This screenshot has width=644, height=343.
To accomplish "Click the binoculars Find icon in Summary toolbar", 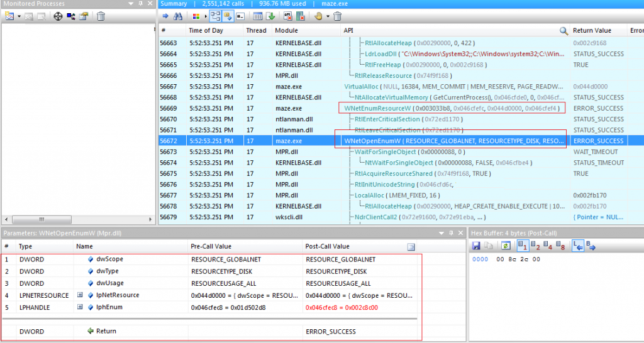I will (x=177, y=16).
